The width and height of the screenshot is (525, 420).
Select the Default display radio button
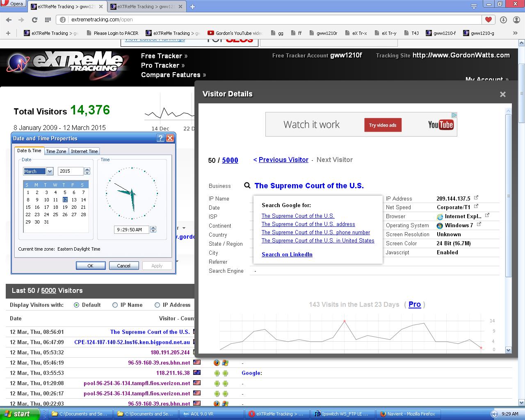pos(76,305)
